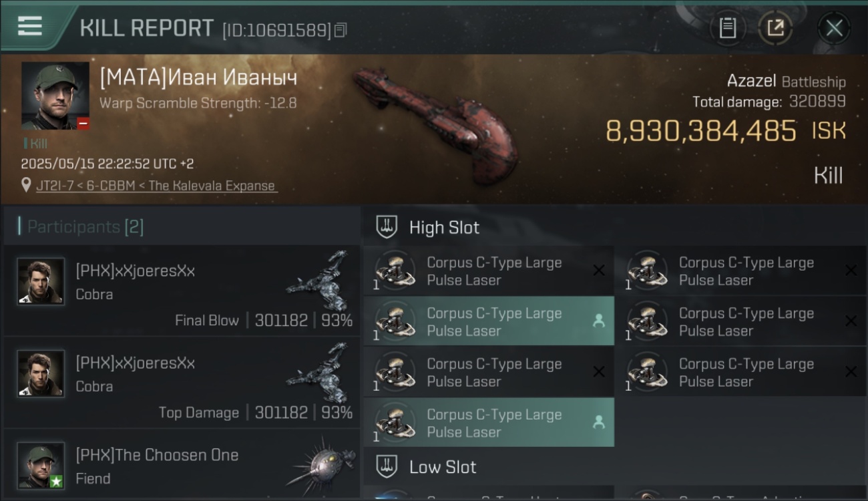Open the JT2I-7 location link
Image resolution: width=868 pixels, height=501 pixels.
[156, 186]
